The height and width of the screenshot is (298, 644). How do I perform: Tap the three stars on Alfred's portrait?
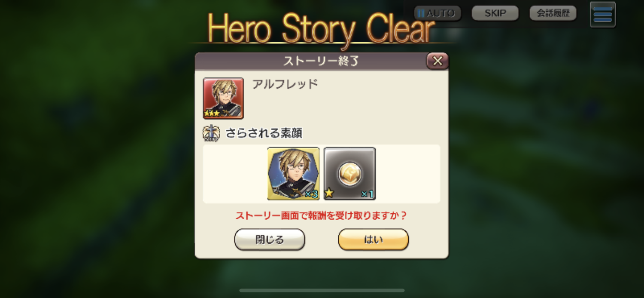(x=212, y=114)
